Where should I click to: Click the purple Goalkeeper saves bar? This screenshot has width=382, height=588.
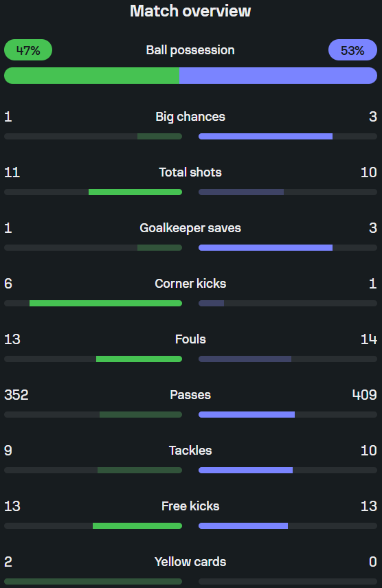[x=265, y=247]
